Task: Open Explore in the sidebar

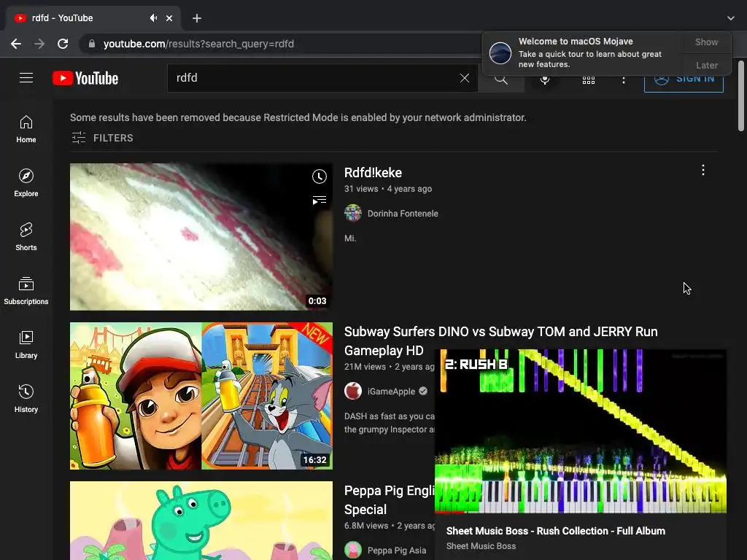Action: pyautogui.click(x=26, y=183)
